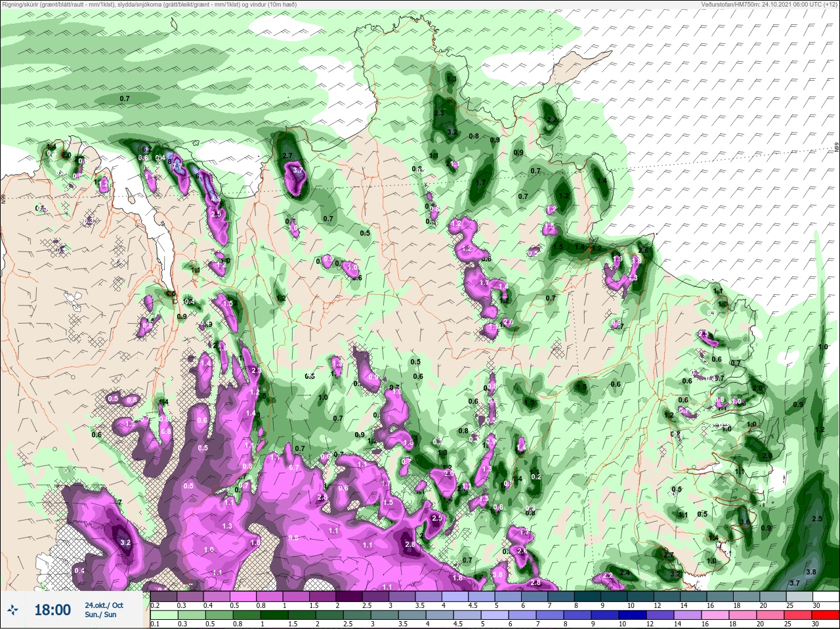
Task: Click the weekday label "Sun./ Sun"
Action: tap(100, 615)
